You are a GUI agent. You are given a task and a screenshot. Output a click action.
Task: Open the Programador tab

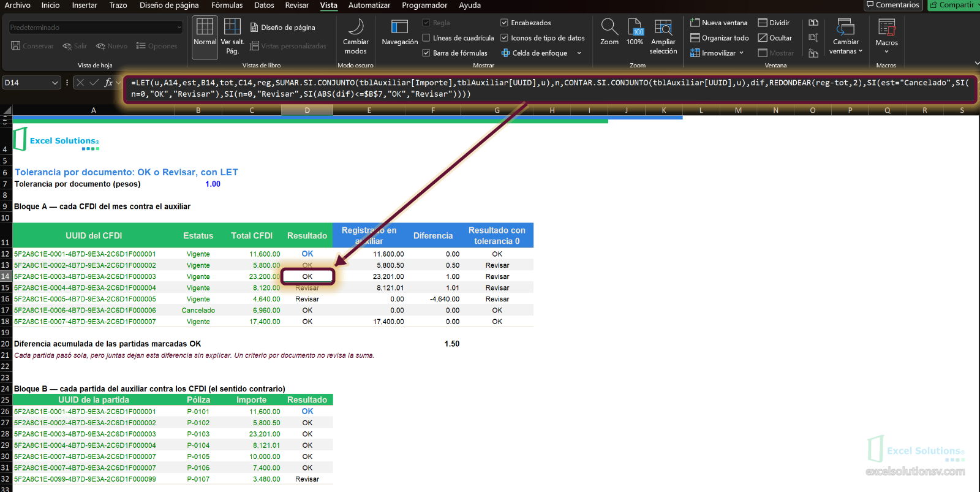pos(424,5)
